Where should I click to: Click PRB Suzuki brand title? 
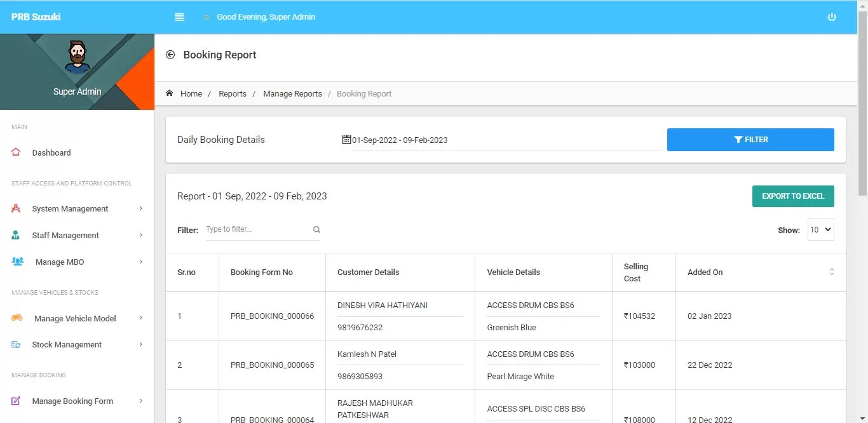pyautogui.click(x=36, y=17)
